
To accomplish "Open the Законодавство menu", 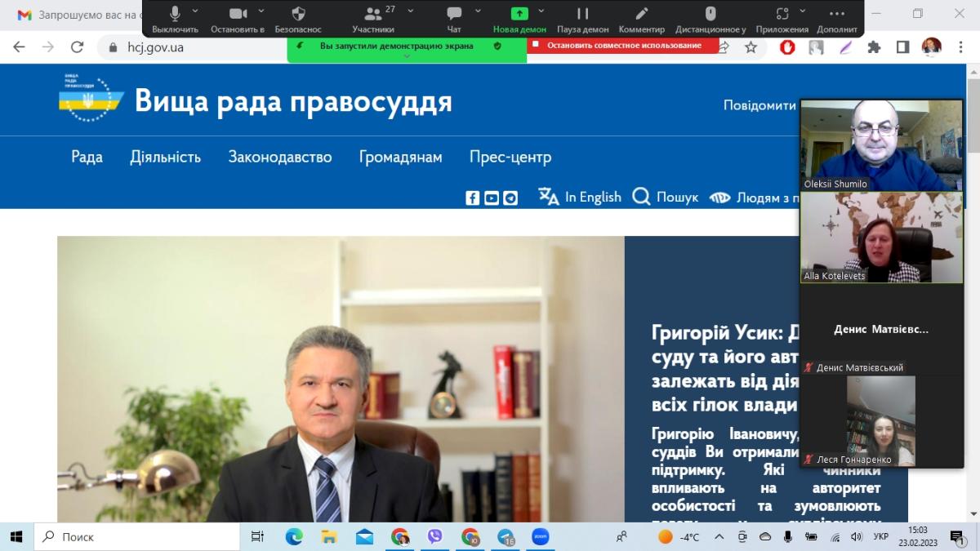I will pos(280,157).
